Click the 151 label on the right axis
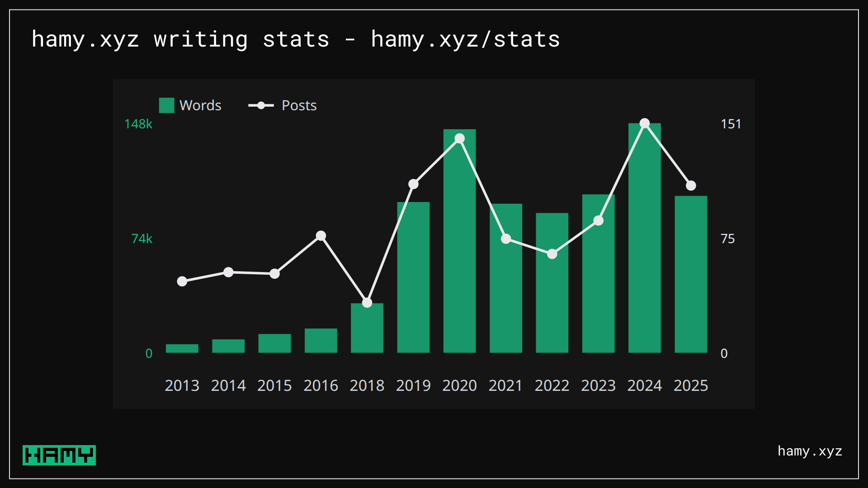The height and width of the screenshot is (488, 868). [x=731, y=124]
